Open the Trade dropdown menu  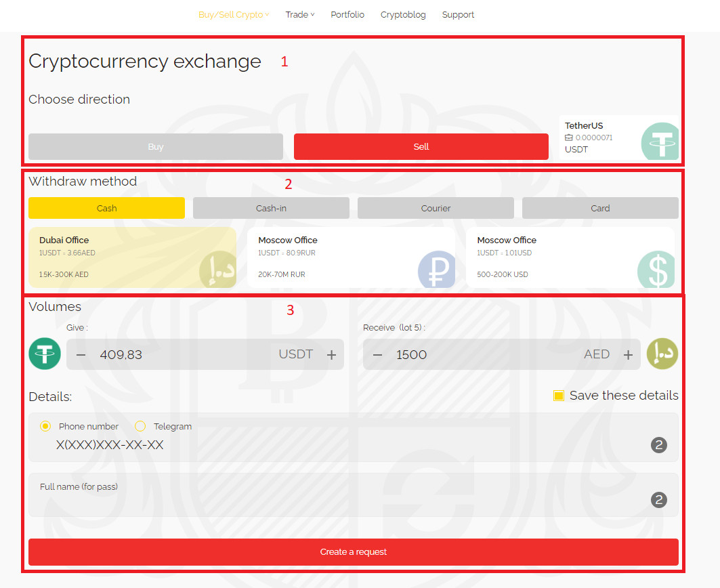pos(299,15)
